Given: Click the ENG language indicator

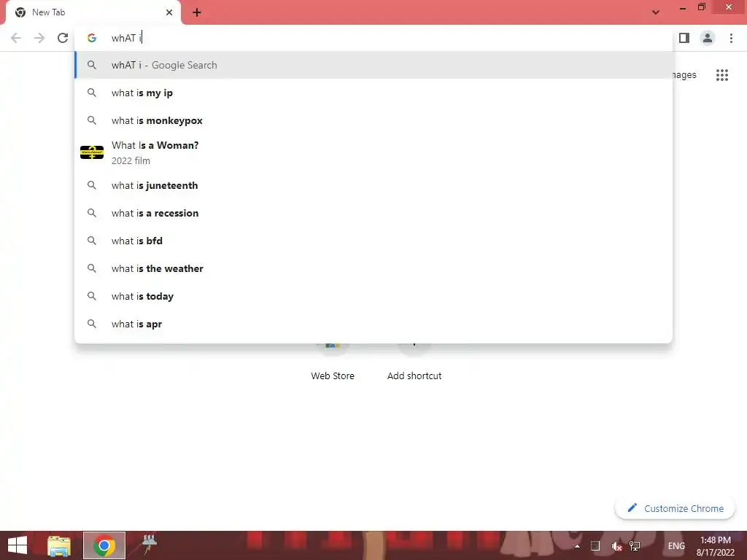Looking at the screenshot, I should 676,546.
